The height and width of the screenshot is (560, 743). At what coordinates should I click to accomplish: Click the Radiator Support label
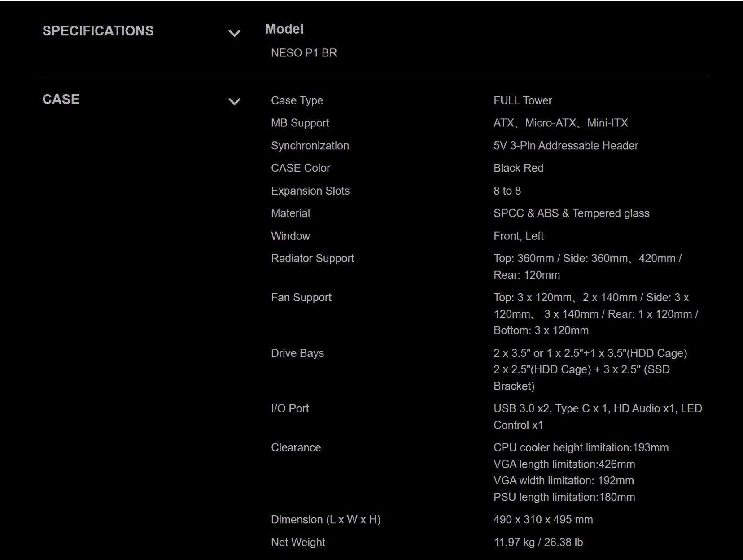(312, 259)
